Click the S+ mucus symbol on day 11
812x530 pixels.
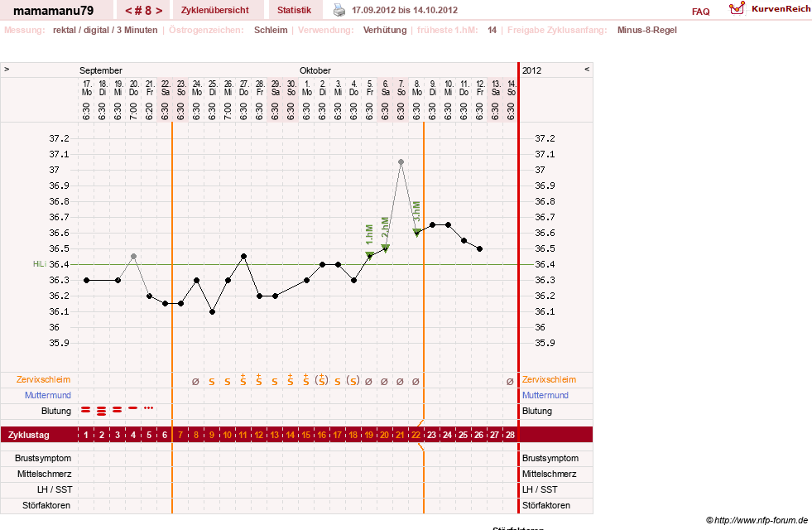243,380
